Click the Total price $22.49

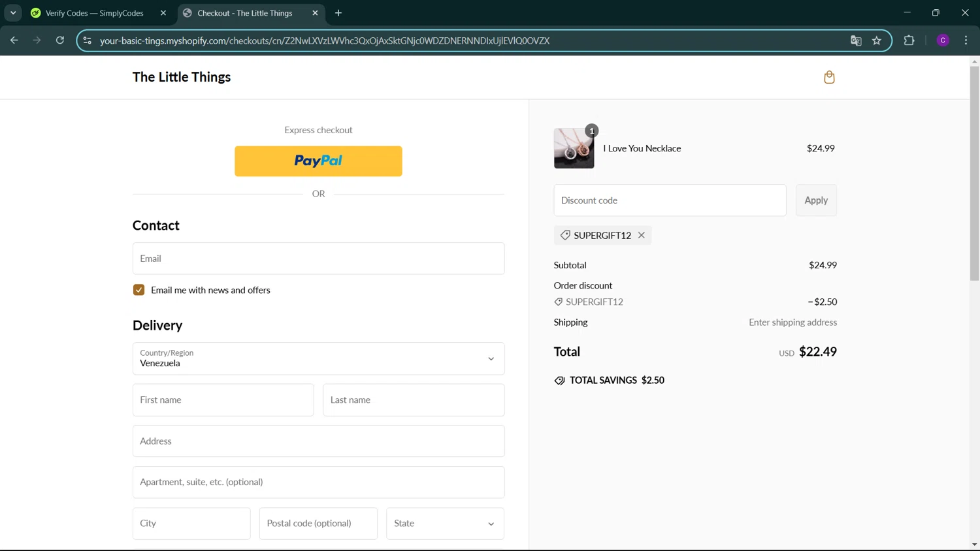(x=818, y=352)
